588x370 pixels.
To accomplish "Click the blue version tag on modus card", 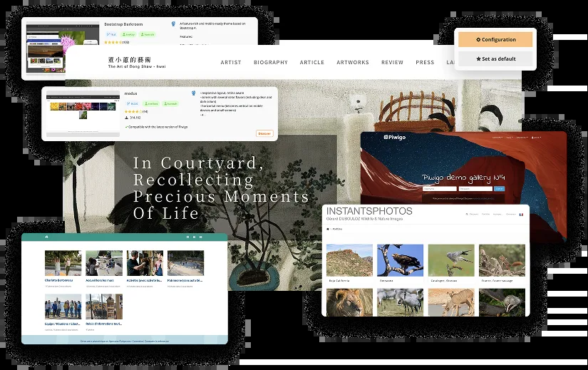I will tap(133, 103).
